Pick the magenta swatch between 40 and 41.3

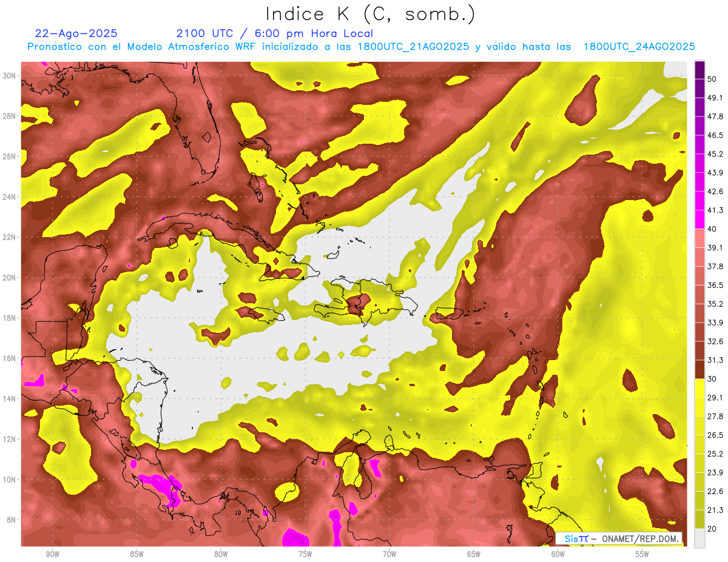pos(699,219)
